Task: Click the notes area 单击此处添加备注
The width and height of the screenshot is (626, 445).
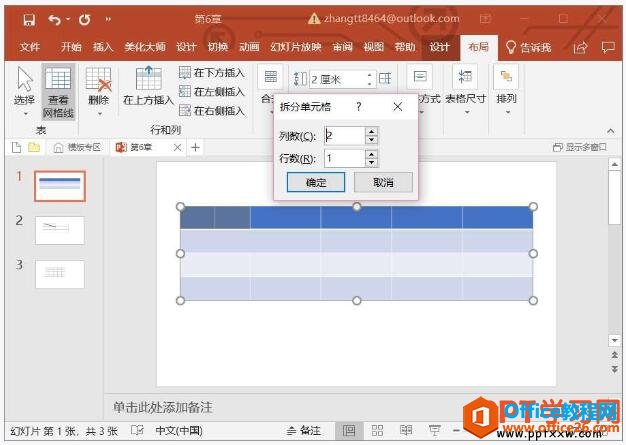Action: click(x=162, y=407)
